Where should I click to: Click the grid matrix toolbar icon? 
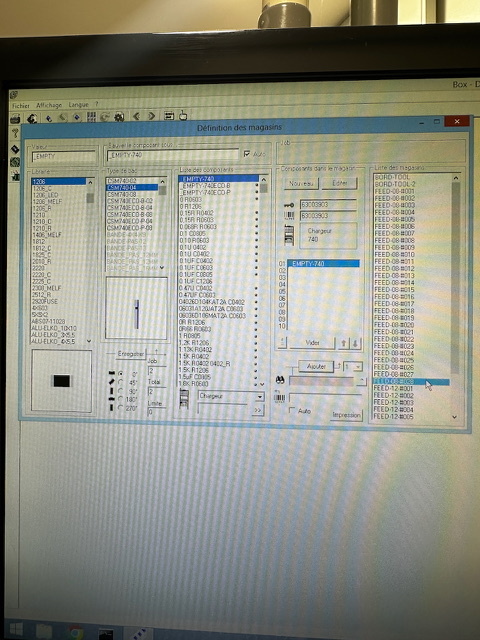point(91,118)
